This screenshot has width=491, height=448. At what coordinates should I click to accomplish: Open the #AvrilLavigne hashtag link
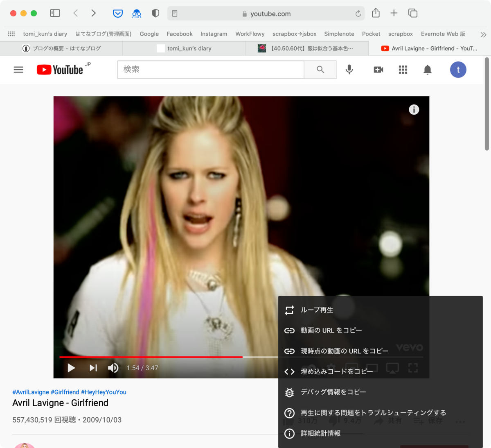tap(31, 392)
